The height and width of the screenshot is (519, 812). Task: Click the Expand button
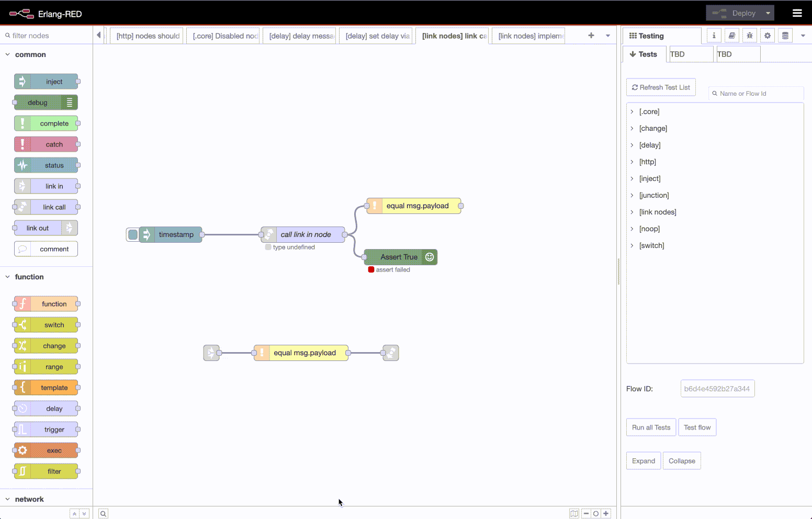click(x=644, y=461)
